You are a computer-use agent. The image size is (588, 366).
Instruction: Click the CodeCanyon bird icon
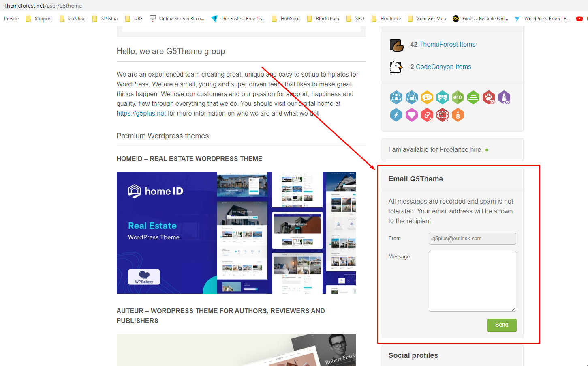tap(396, 67)
